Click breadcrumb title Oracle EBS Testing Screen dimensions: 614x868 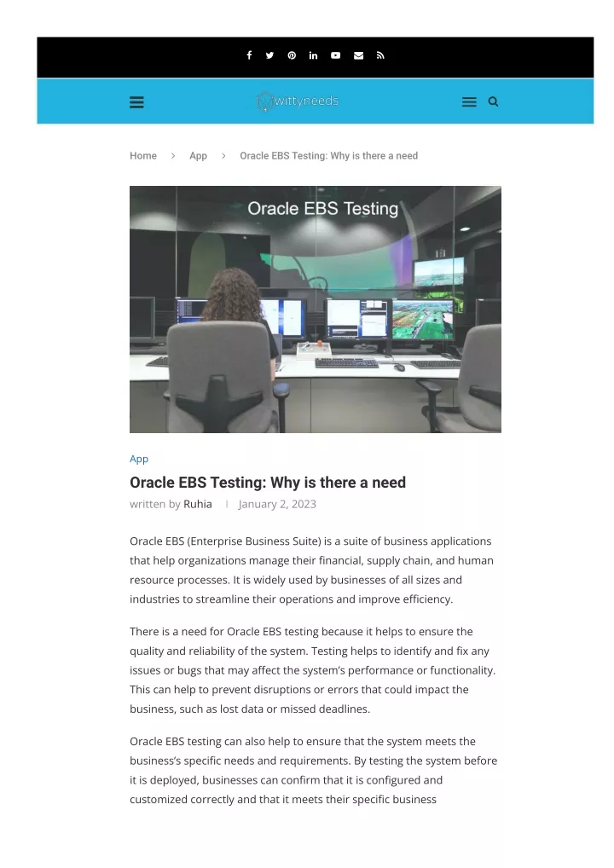(x=329, y=155)
